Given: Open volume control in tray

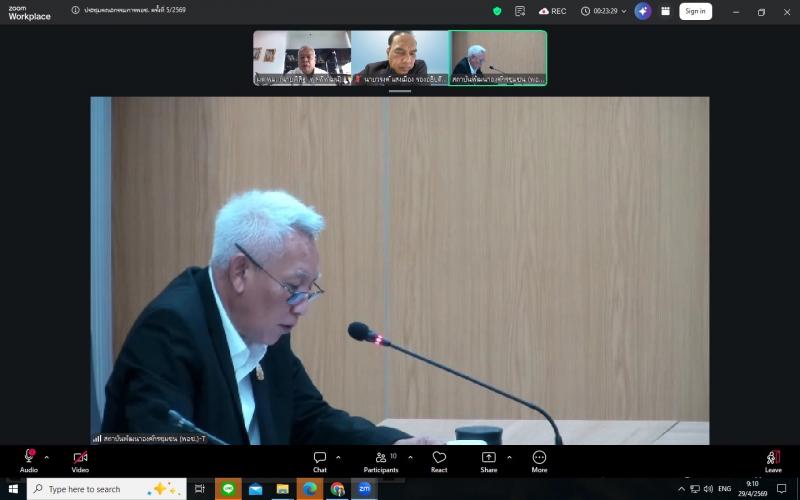Looking at the screenshot, I should tap(708, 489).
